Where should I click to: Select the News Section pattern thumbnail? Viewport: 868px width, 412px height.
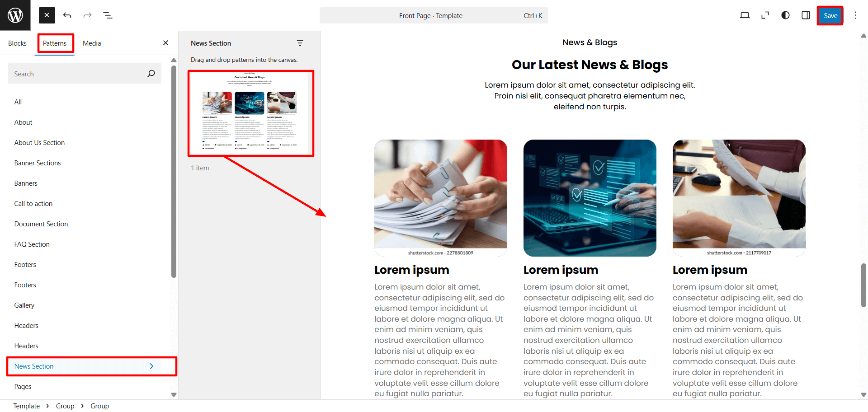[250, 113]
